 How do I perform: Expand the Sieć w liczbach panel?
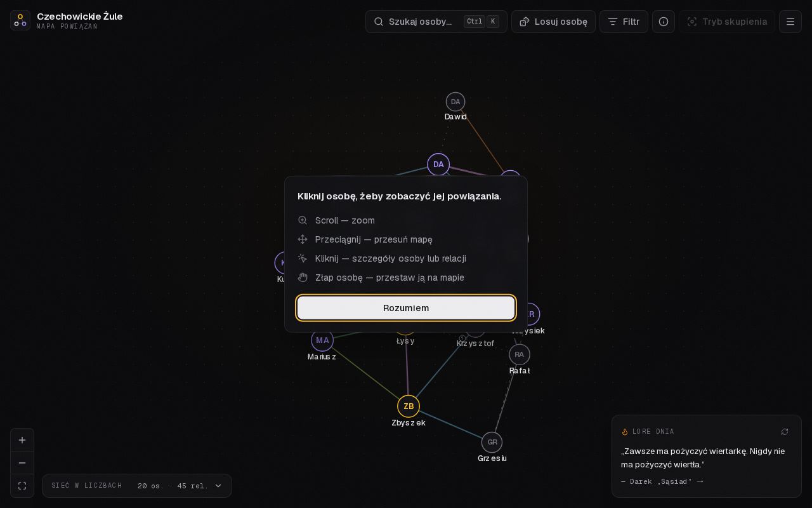[137, 486]
